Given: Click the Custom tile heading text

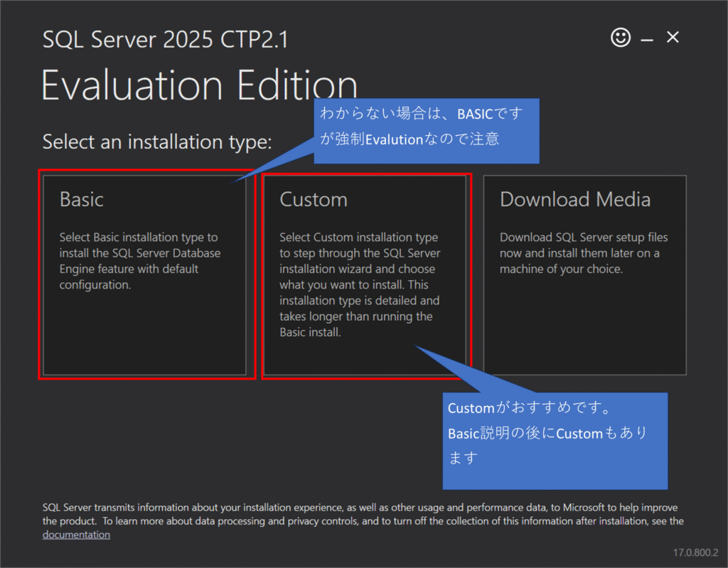Looking at the screenshot, I should (x=314, y=200).
